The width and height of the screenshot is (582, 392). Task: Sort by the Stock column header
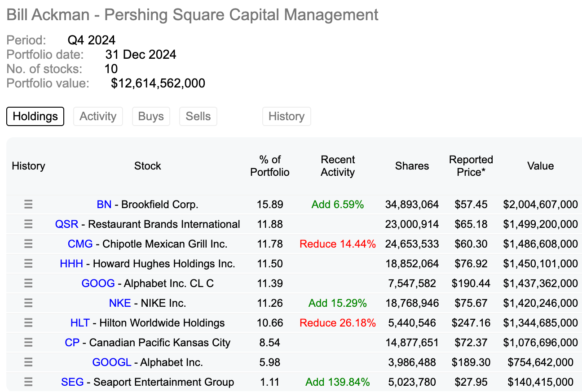tap(147, 166)
